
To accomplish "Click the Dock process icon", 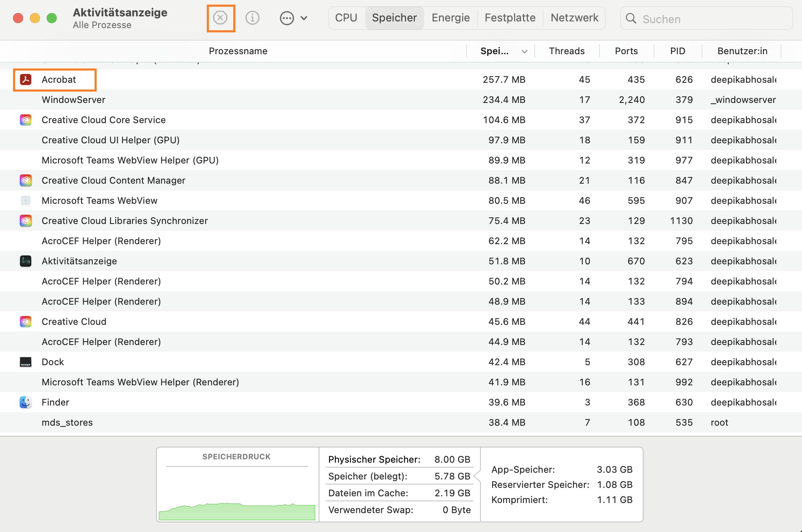I will 26,362.
